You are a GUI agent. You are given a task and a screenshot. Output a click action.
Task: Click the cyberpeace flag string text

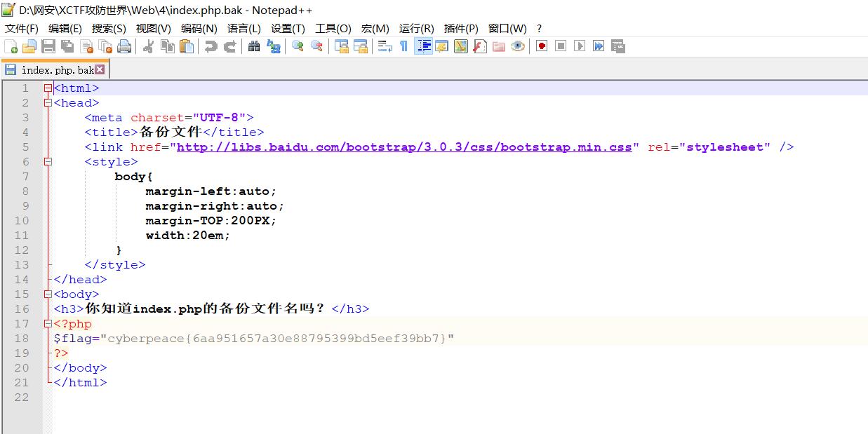pyautogui.click(x=277, y=339)
